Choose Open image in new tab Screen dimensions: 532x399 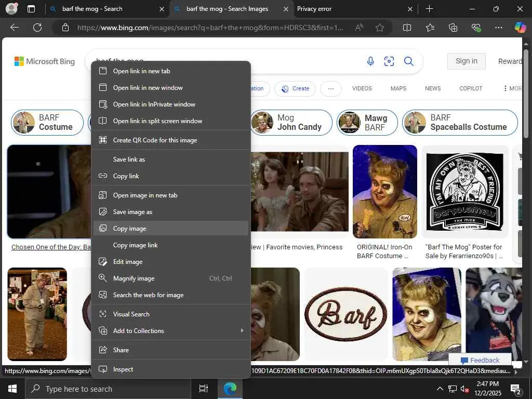point(171,195)
